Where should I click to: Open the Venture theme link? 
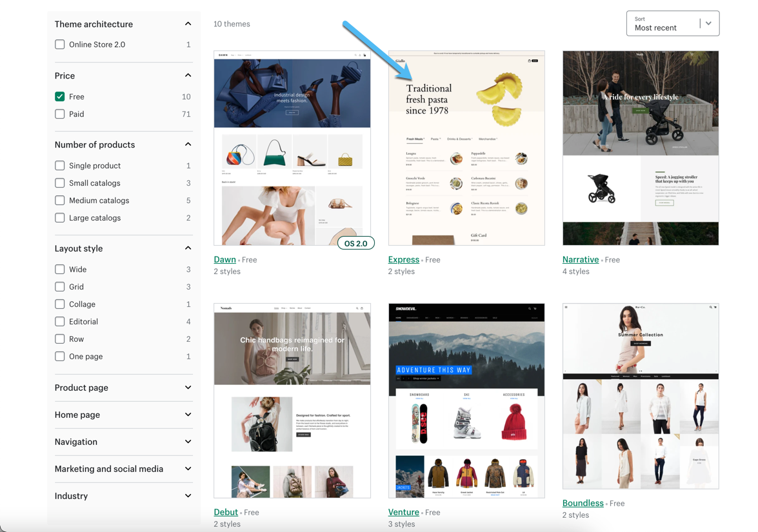click(x=403, y=512)
